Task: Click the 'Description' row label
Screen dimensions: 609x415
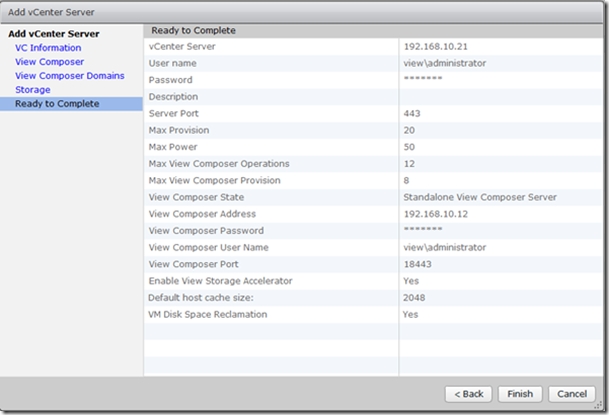Action: 173,97
